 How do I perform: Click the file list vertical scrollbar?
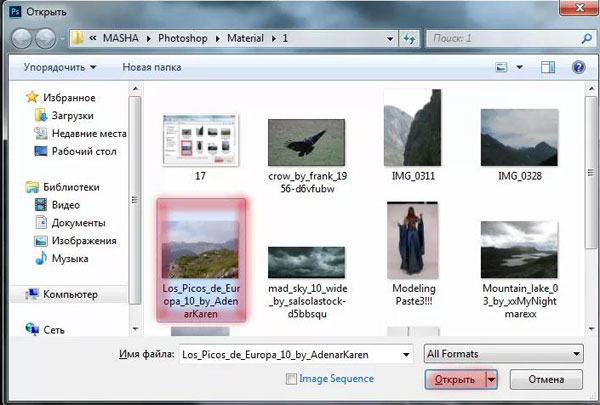point(592,172)
